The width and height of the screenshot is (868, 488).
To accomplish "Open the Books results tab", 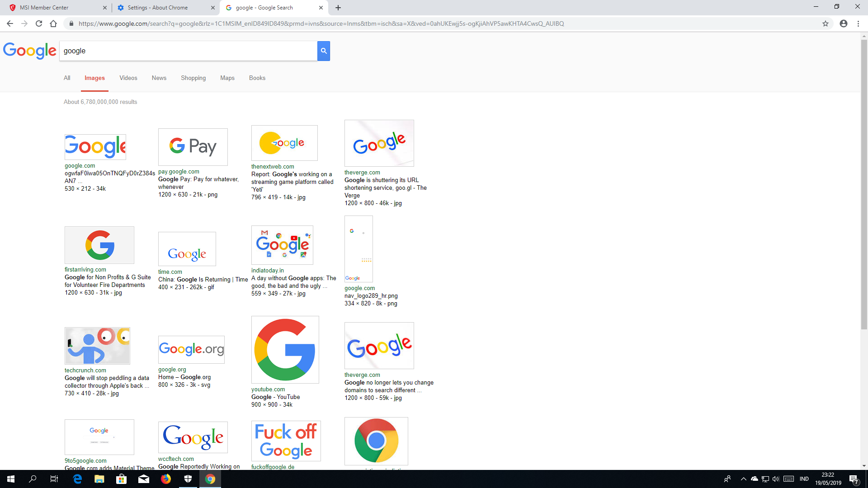I will point(257,78).
